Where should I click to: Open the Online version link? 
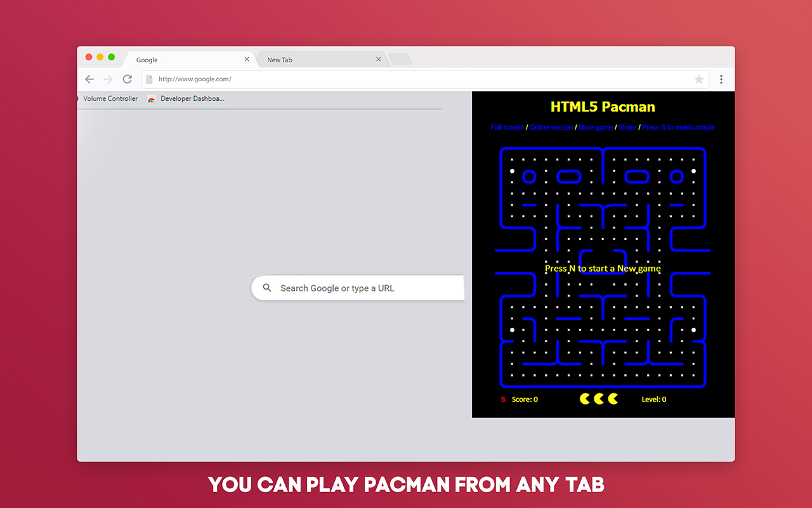pos(551,128)
